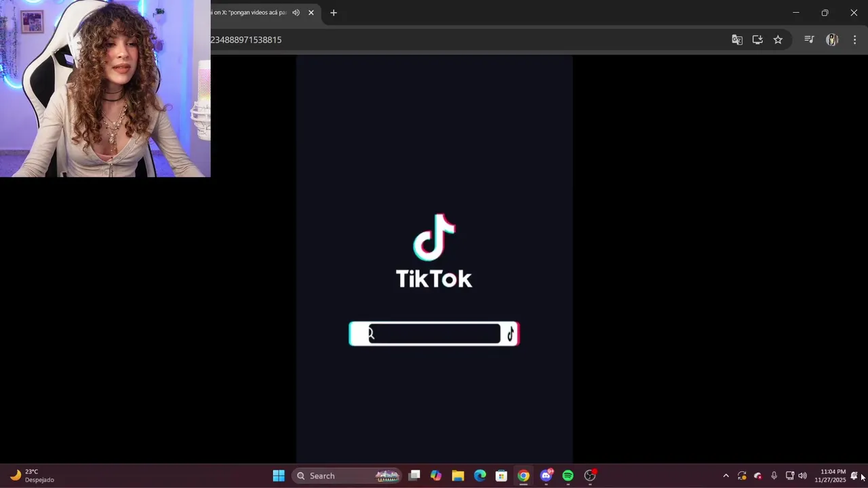Open a new Chrome tab
Screen dimensions: 868x488
point(334,12)
